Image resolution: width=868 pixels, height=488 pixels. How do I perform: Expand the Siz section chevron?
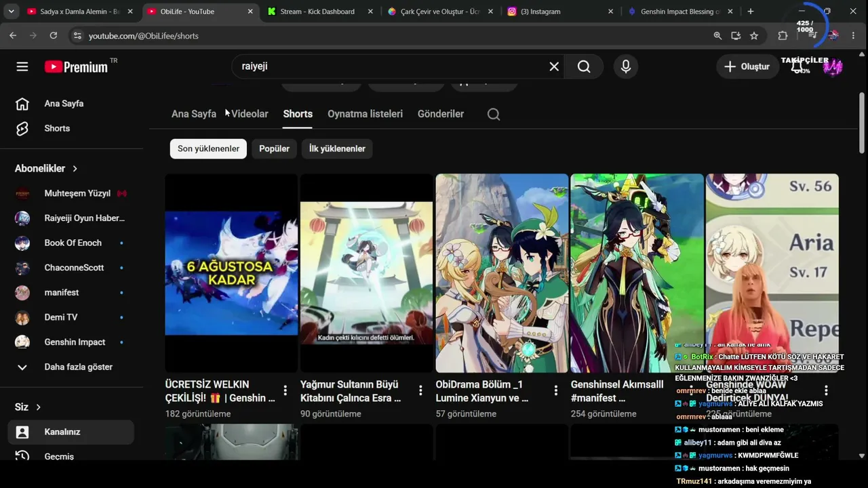(x=38, y=407)
